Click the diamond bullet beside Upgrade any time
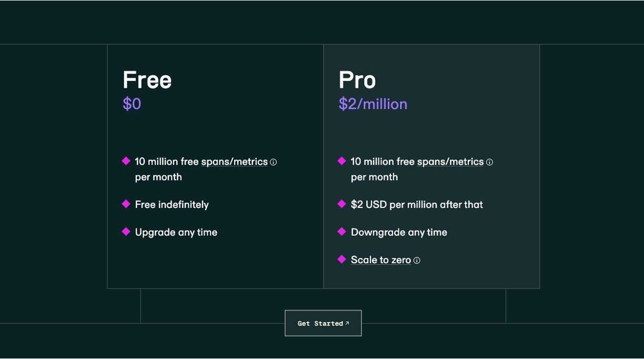 tap(126, 232)
